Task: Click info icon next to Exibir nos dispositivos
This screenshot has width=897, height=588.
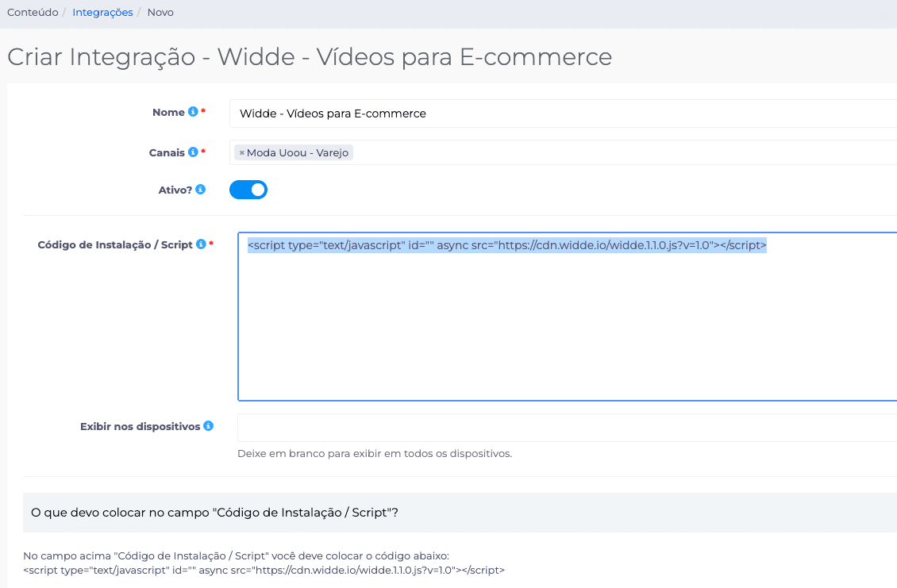Action: [208, 425]
